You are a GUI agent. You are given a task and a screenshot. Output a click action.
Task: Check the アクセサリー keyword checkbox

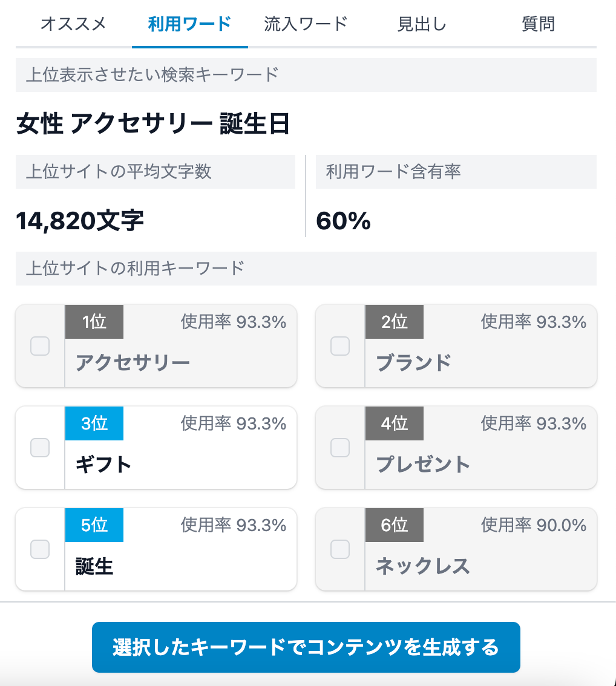(40, 346)
